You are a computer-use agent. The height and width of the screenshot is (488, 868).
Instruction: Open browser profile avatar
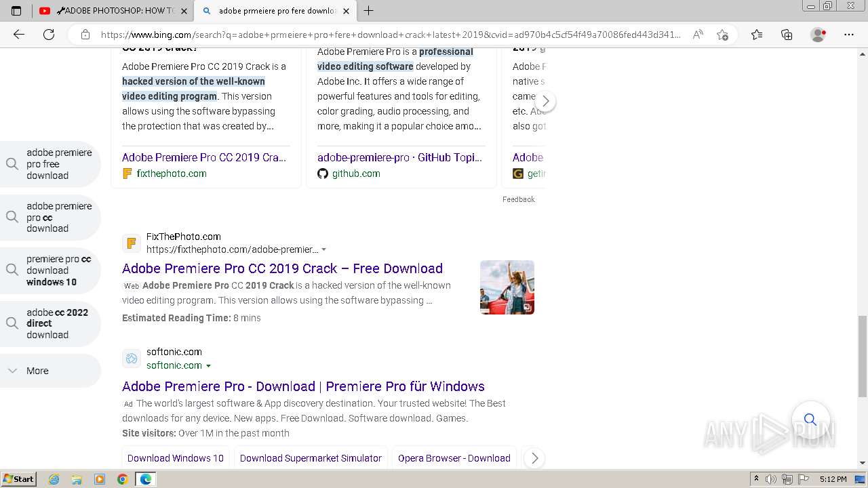pos(818,35)
